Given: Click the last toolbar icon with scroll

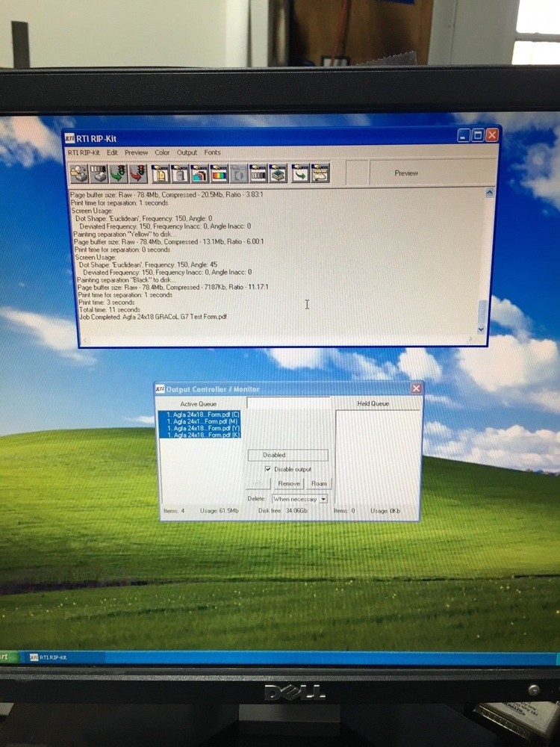Looking at the screenshot, I should click(320, 174).
